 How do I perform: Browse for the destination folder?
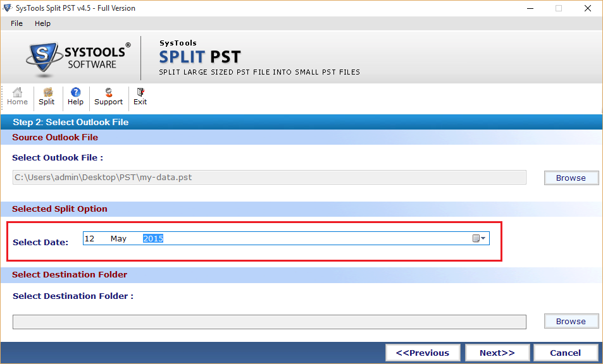571,322
